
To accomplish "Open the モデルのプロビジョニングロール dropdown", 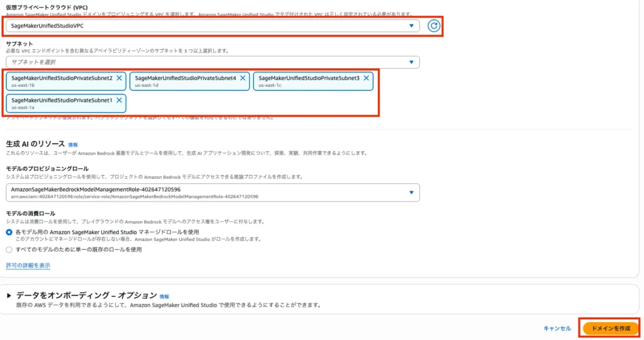I will click(x=208, y=193).
